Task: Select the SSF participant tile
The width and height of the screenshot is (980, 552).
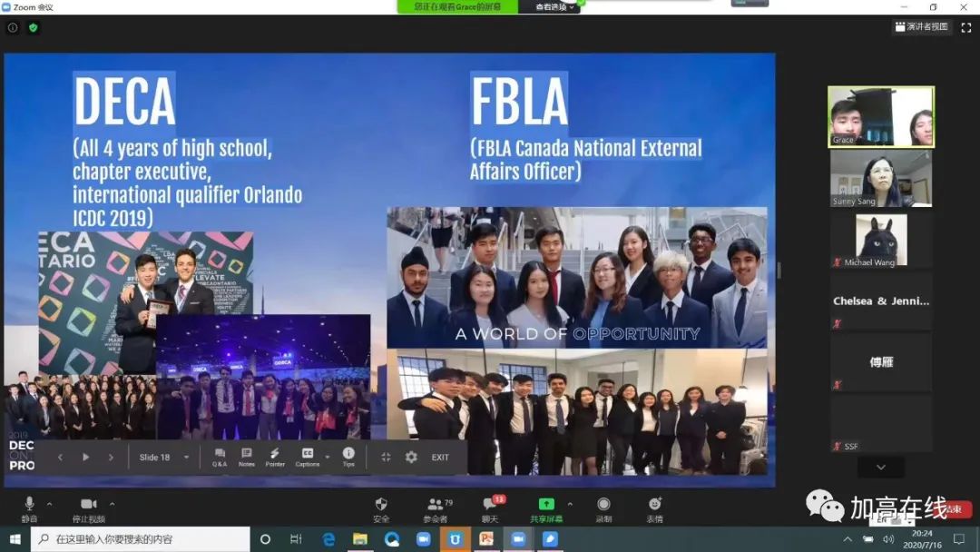Action: tap(880, 424)
